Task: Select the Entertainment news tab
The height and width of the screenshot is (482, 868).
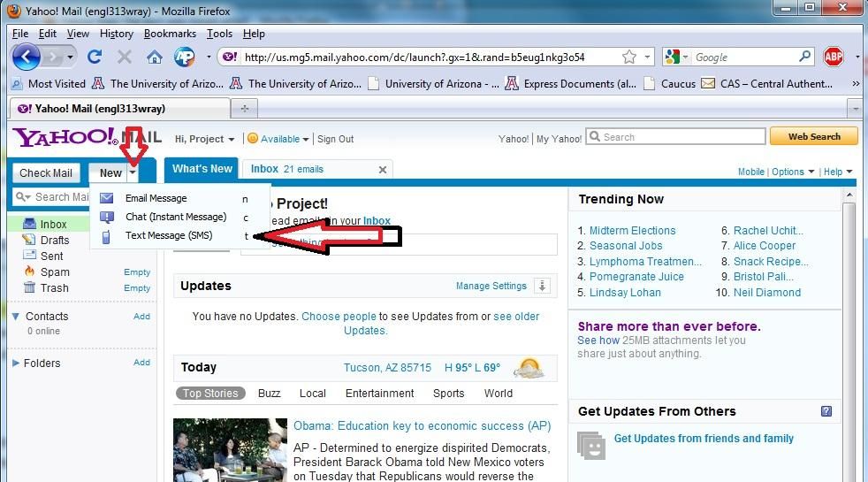Action: coord(380,394)
